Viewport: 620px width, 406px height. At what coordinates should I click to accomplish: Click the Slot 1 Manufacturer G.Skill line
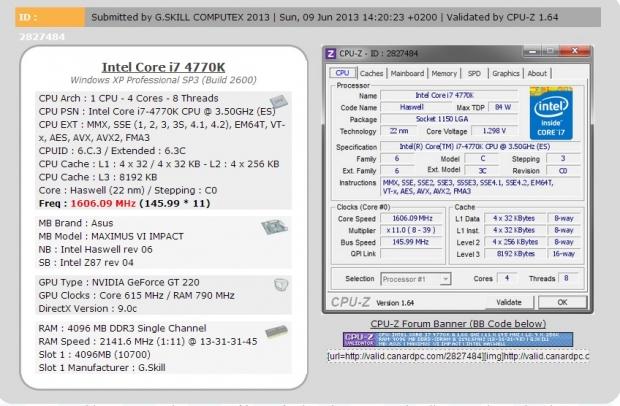(x=102, y=368)
